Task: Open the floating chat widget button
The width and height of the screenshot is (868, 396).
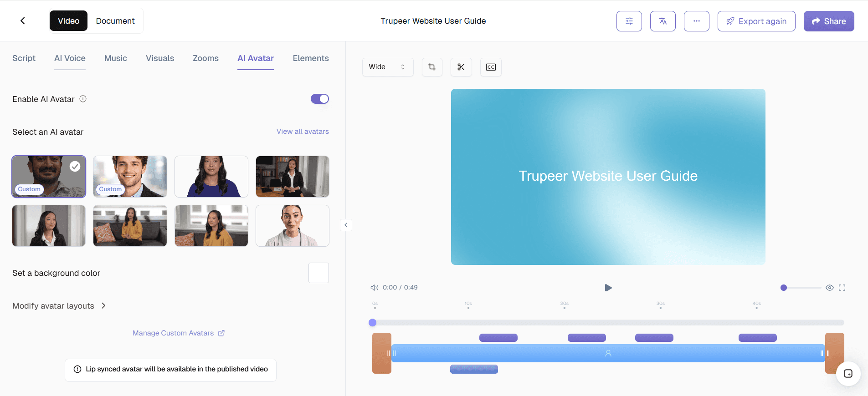Action: 848,374
